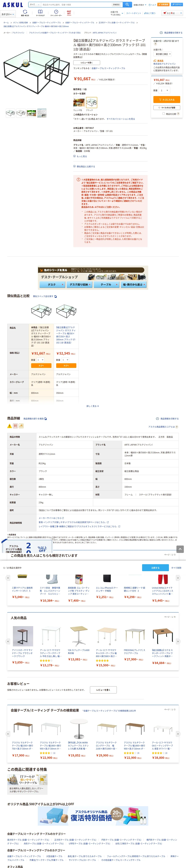This screenshot has height=868, width=186.
Task: Tick the 商品を比較 checkbox
Action: [164, 114]
